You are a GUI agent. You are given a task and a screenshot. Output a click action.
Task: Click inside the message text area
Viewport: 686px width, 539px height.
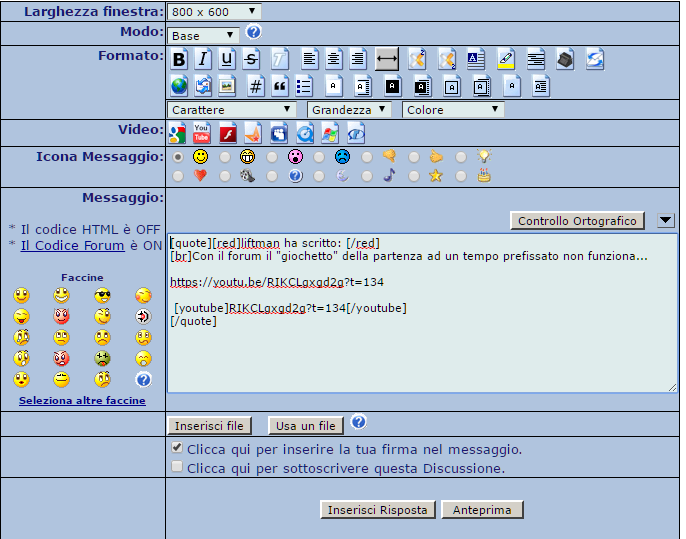pos(422,313)
